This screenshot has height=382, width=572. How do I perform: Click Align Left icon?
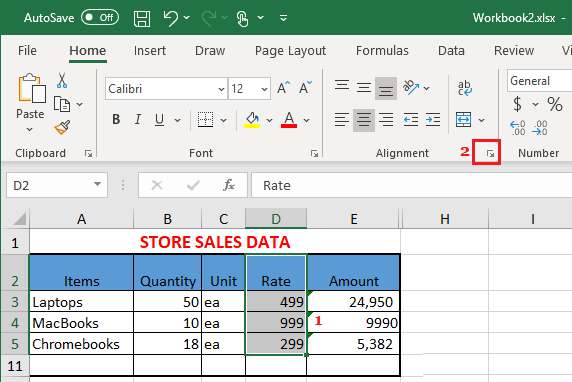tap(342, 120)
